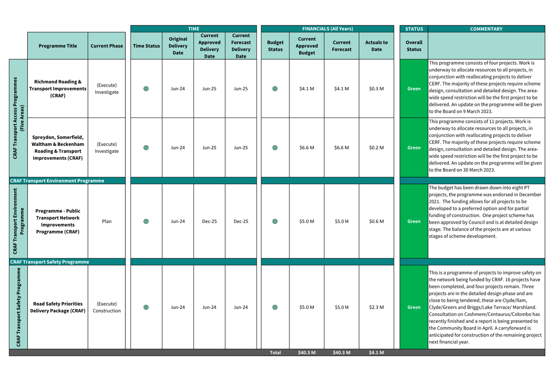554x392 pixels.
Task: Click the Total label in footer row
Action: [x=275, y=353]
